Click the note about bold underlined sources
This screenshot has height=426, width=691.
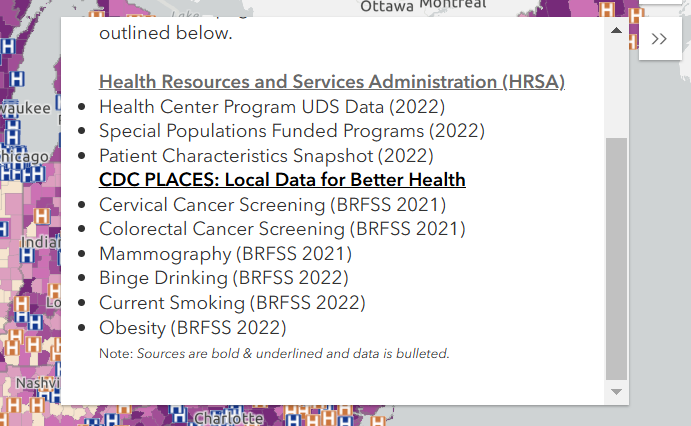point(274,353)
